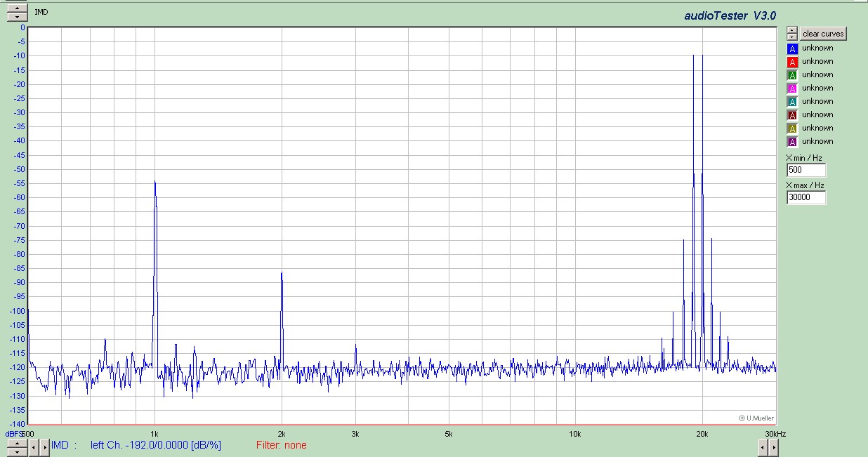
Task: Click the first 'unknown' curve label
Action: coord(817,48)
